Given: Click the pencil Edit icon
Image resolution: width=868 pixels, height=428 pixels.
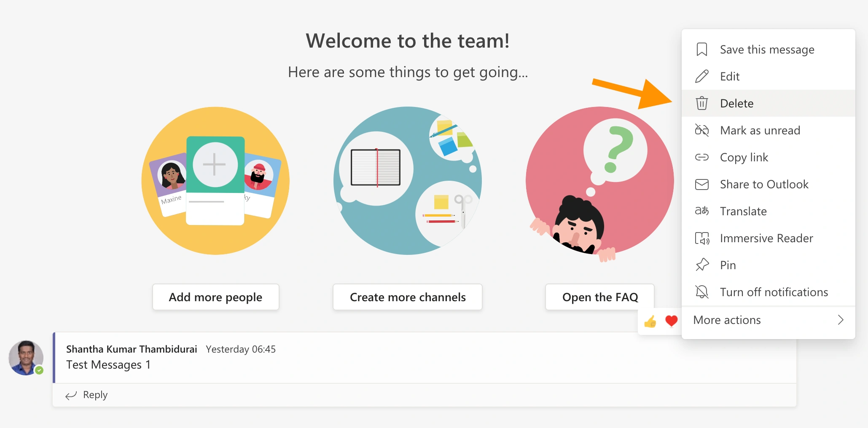Looking at the screenshot, I should [x=702, y=76].
